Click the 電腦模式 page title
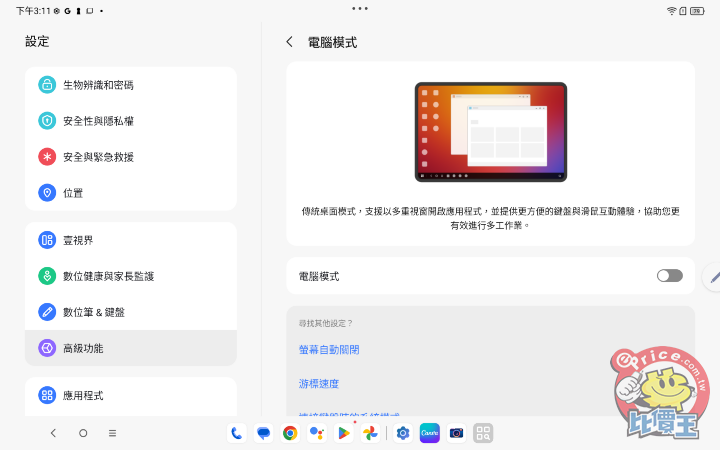The image size is (720, 450). 332,42
